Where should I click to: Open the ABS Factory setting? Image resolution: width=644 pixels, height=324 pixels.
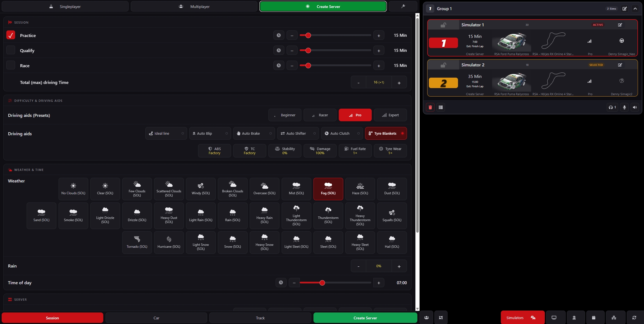215,151
